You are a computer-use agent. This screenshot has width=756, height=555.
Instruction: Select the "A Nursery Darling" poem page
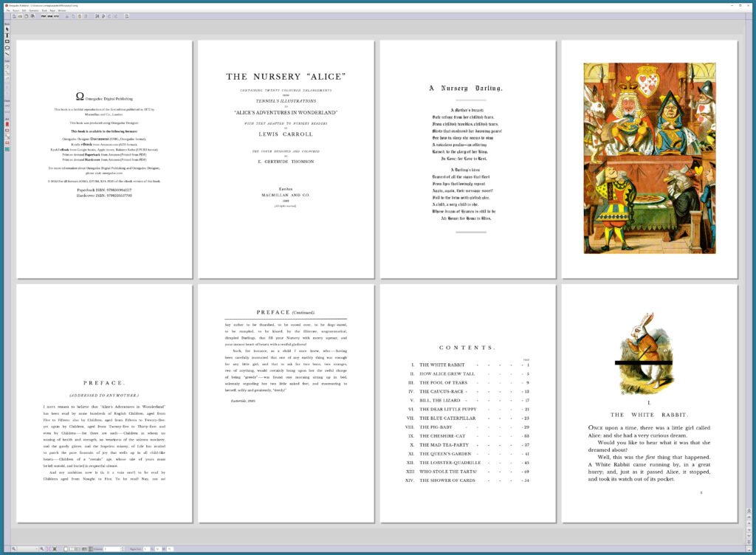pyautogui.click(x=467, y=159)
